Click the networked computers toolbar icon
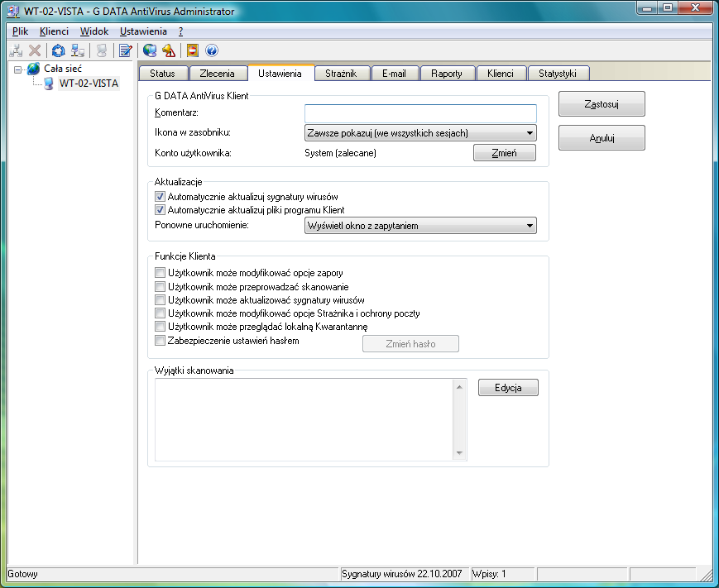719x588 pixels. coord(78,50)
